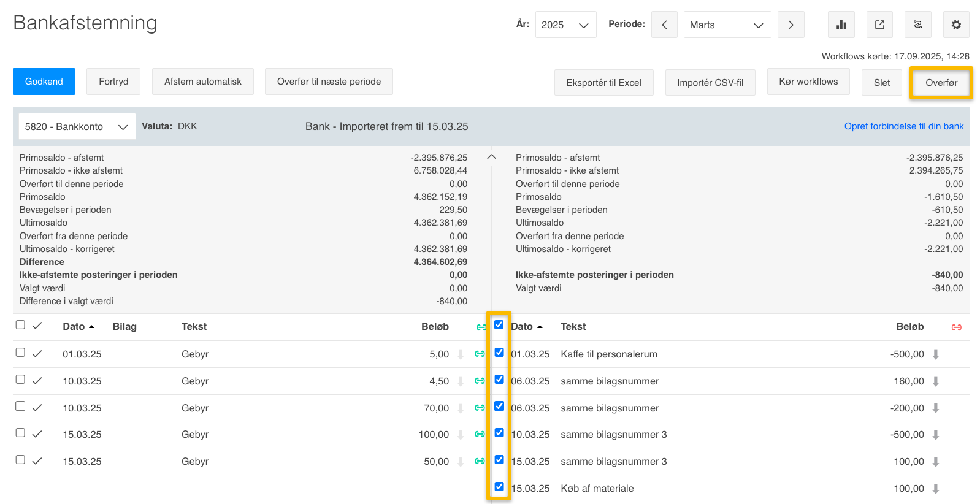This screenshot has width=980, height=504.
Task: Go to next period with right arrow
Action: point(791,25)
